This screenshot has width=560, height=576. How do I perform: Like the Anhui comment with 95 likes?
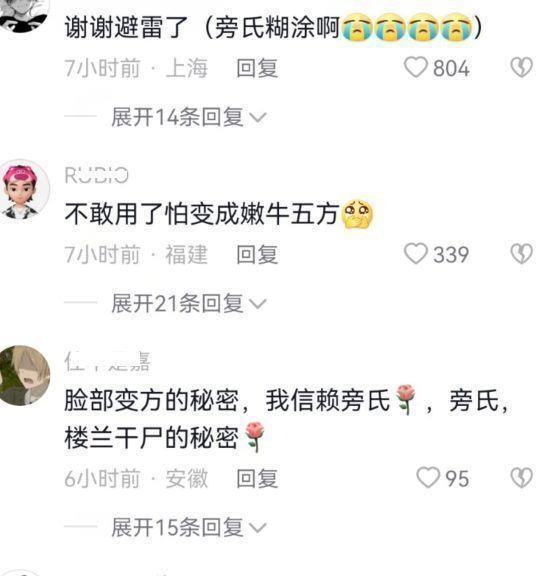(428, 478)
